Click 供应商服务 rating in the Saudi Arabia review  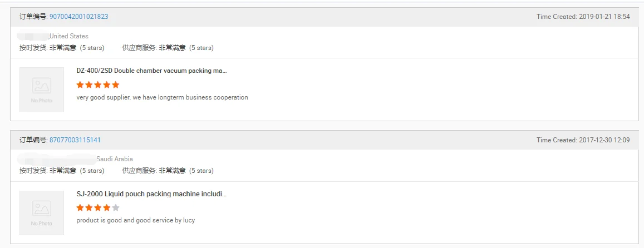coord(168,171)
